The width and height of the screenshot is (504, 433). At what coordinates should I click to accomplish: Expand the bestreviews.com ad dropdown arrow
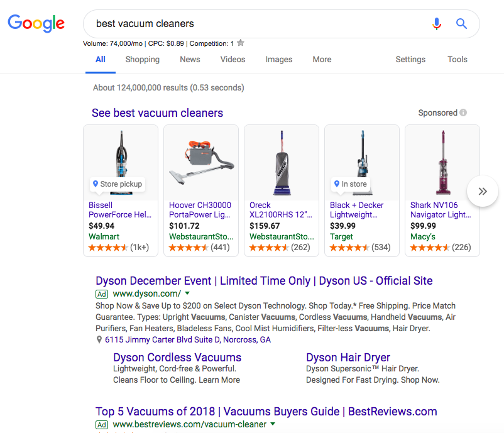pos(273,424)
